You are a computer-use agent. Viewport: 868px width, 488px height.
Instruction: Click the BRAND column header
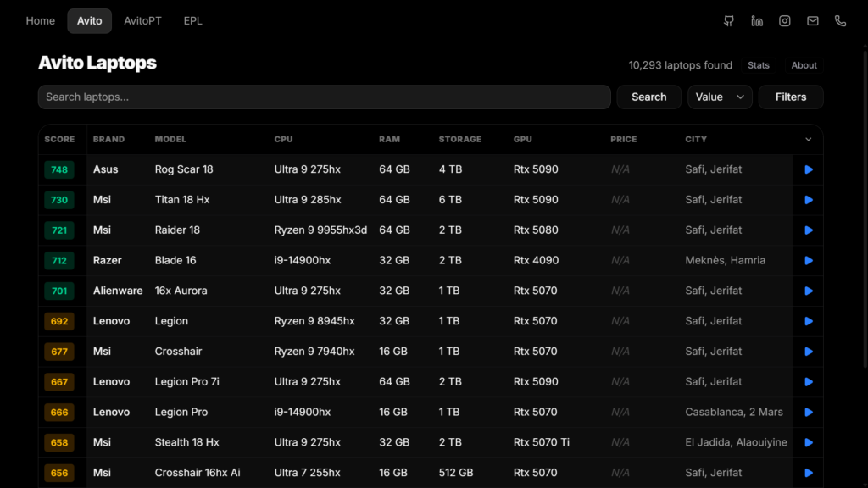tap(108, 140)
